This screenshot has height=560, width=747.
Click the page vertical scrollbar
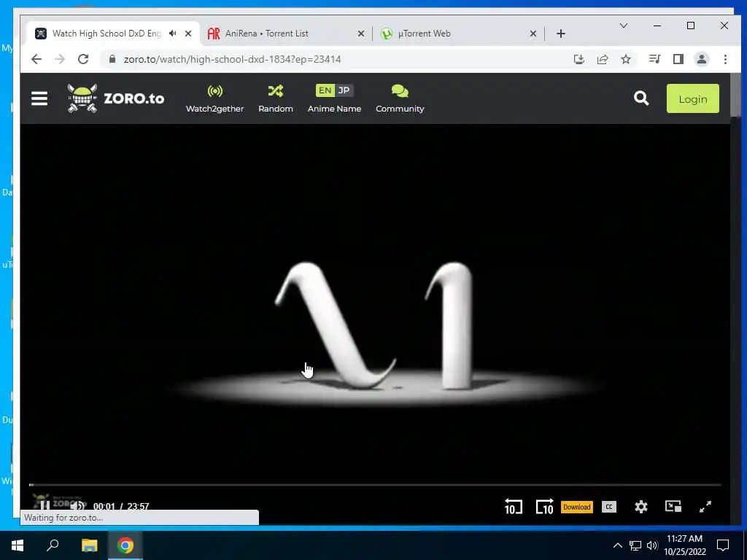[x=735, y=96]
